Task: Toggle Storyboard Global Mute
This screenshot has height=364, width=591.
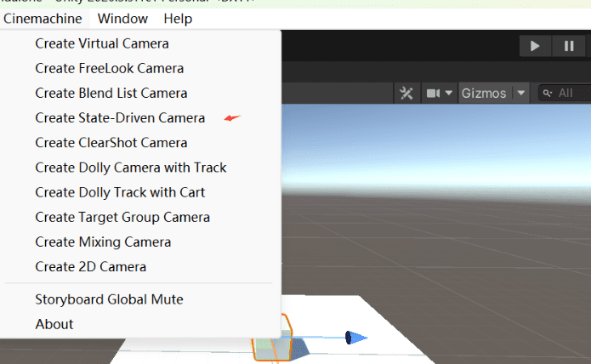Action: [x=109, y=299]
